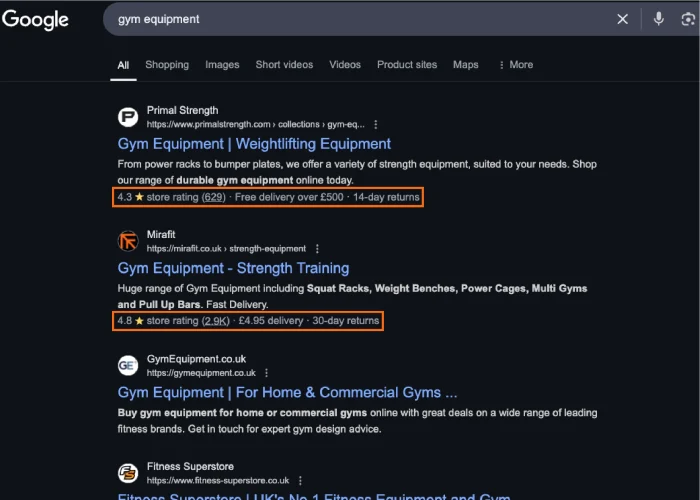This screenshot has height=500, width=700.
Task: Click the GymEquipment.co.uk GE favicon
Action: pos(128,366)
